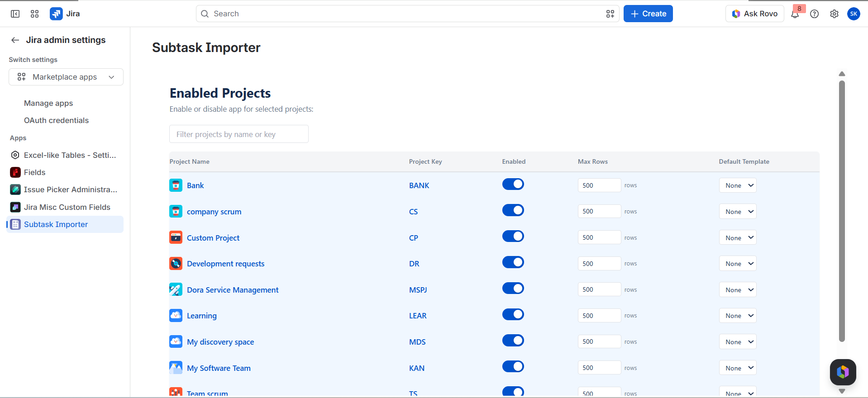Click the Create button
The image size is (868, 398).
point(648,14)
